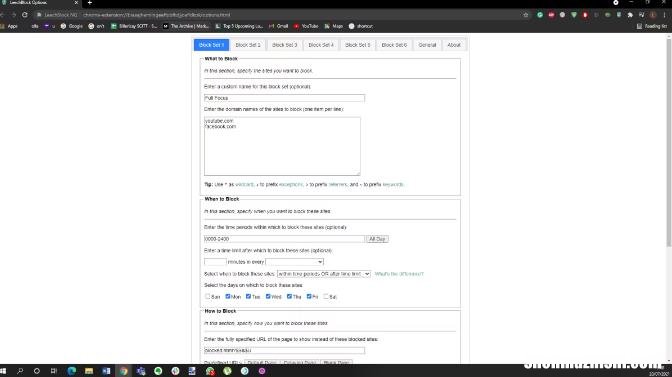Switch to the Block Set 1 tab

pos(211,45)
